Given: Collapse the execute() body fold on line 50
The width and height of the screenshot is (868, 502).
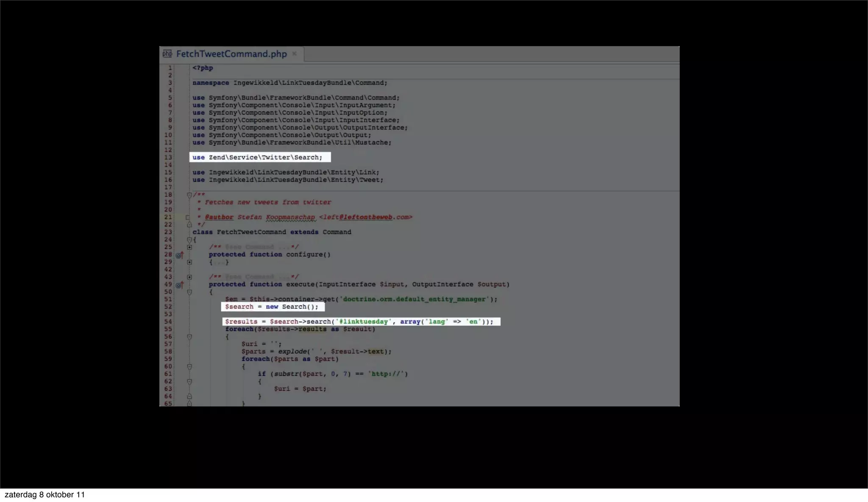Looking at the screenshot, I should [189, 292].
